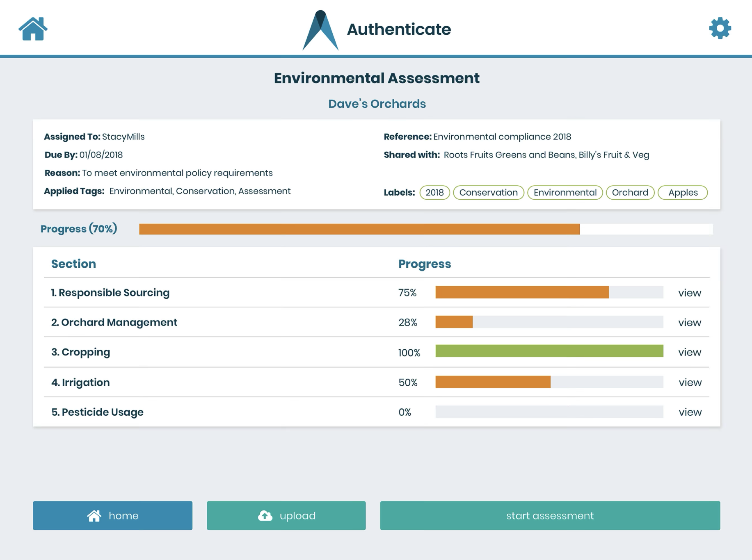View the Irrigation section
Viewport: 752px width, 560px height.
click(x=690, y=382)
